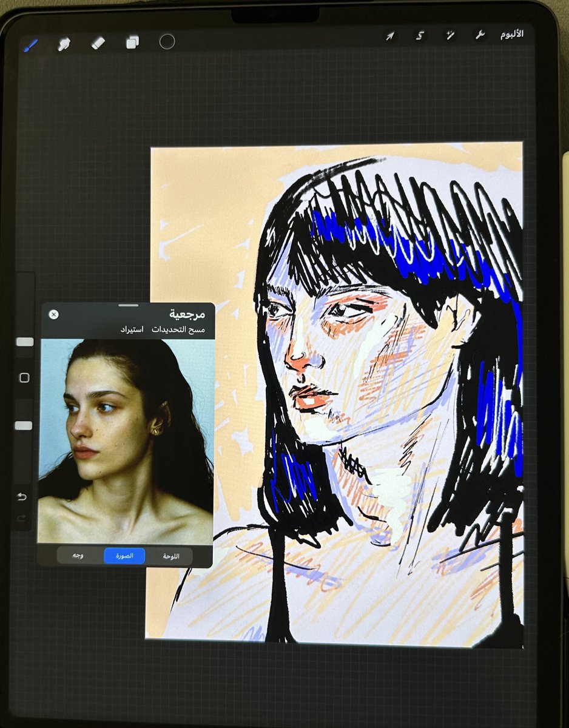Image resolution: width=569 pixels, height=728 pixels.
Task: Open the Adjustments magic wand menu
Action: pyautogui.click(x=449, y=35)
